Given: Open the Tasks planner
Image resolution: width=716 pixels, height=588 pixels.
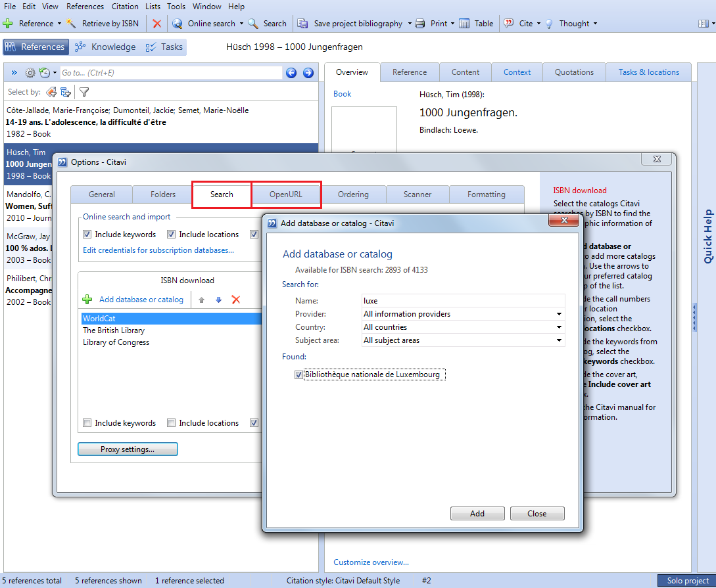Looking at the screenshot, I should [164, 47].
